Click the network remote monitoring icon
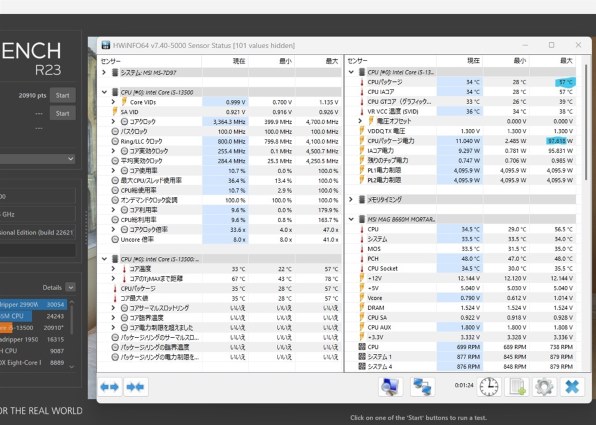 pyautogui.click(x=422, y=387)
